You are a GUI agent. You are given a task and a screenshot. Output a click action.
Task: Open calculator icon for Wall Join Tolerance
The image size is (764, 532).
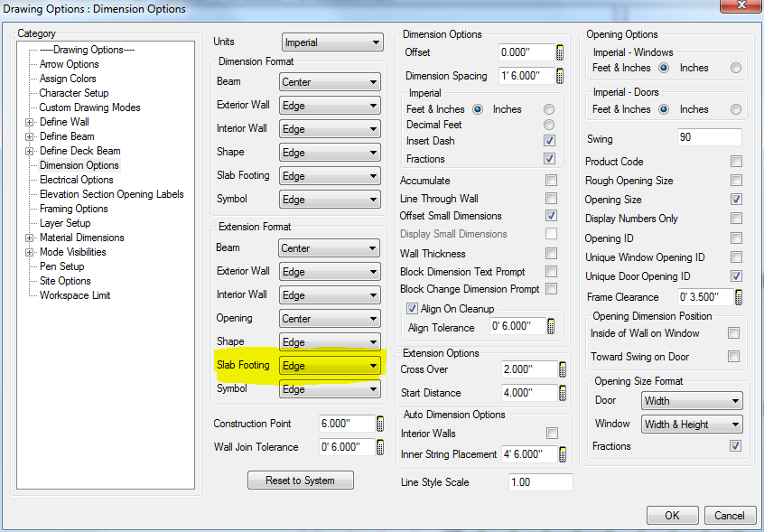pos(380,447)
